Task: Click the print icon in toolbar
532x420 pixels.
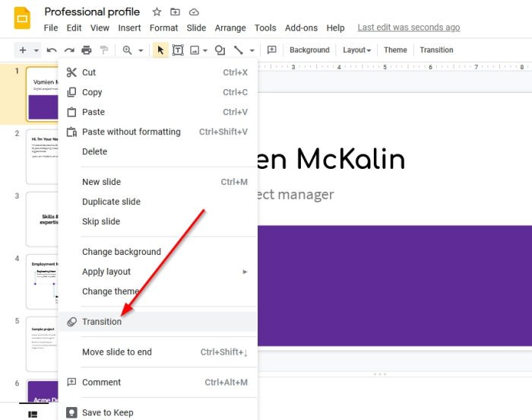Action: 87,50
